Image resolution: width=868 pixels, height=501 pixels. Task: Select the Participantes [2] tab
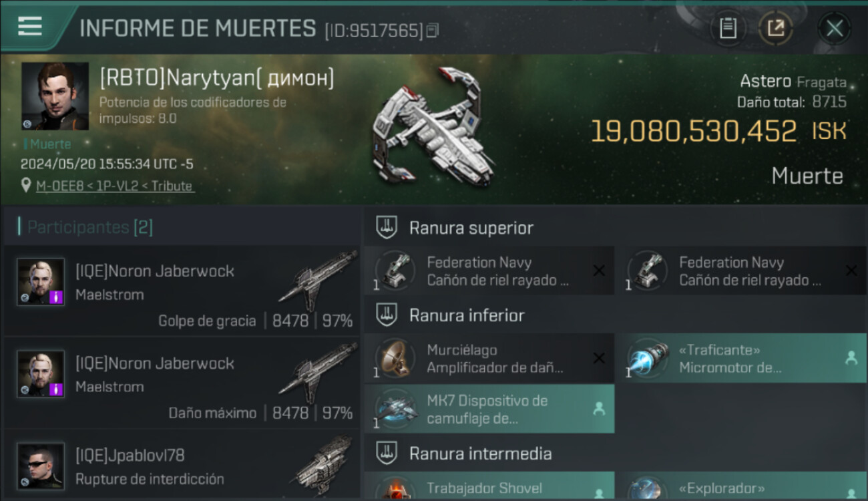pos(89,227)
